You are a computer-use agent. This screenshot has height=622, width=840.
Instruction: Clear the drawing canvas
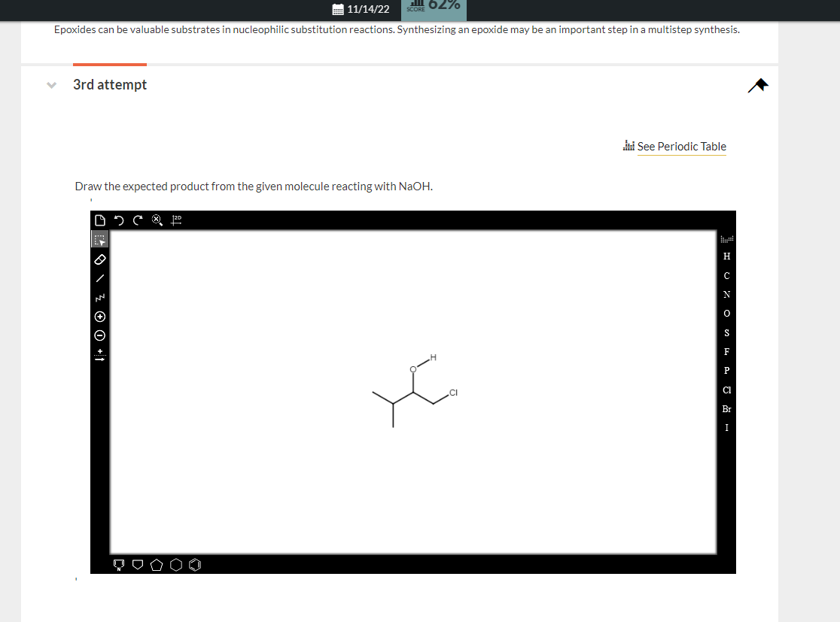point(157,220)
